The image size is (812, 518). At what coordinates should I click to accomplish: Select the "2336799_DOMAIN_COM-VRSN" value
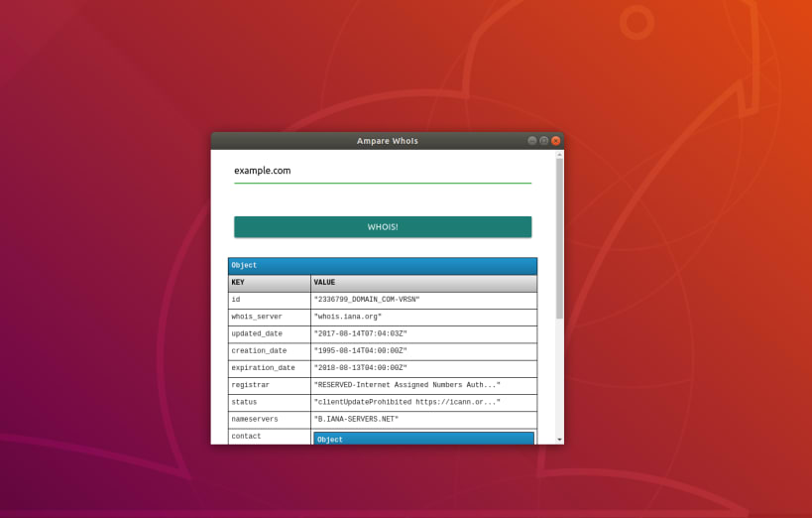click(423, 300)
